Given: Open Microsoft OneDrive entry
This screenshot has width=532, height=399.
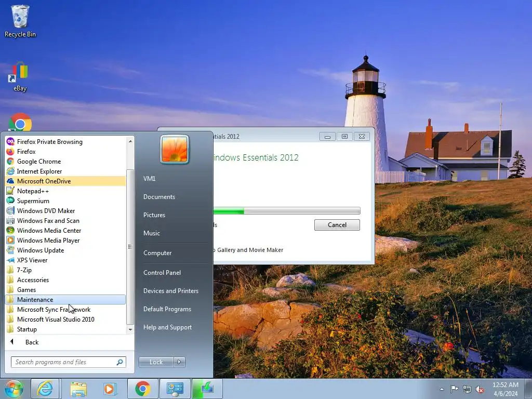Looking at the screenshot, I should 65,181.
